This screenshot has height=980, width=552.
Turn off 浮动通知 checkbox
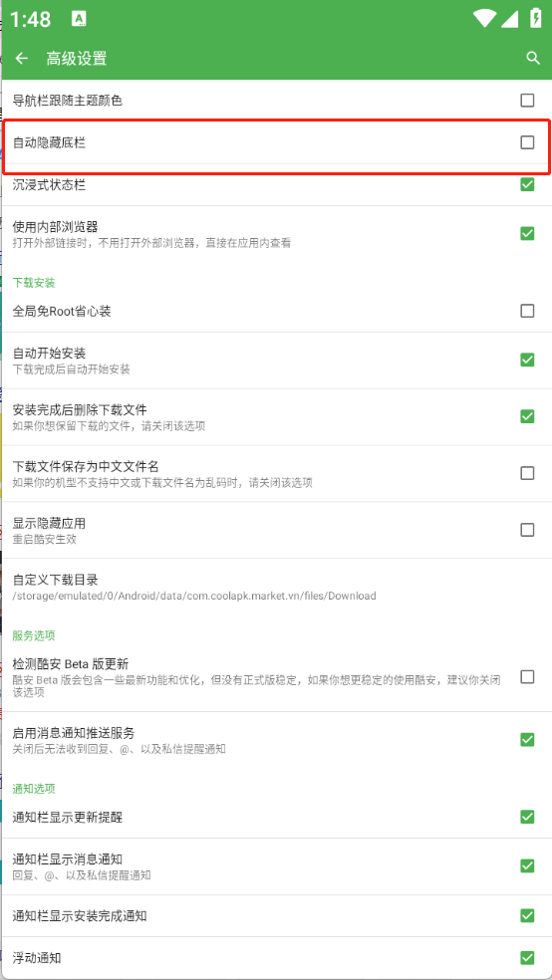tap(527, 957)
